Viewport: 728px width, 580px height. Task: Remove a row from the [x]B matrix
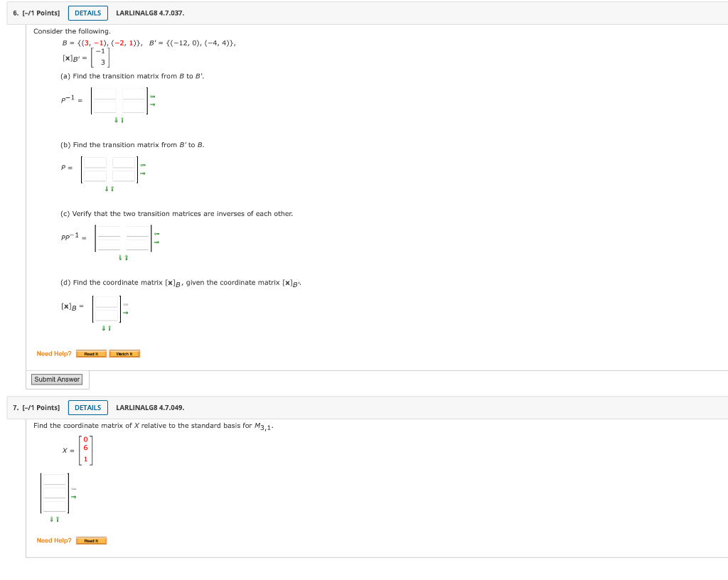[x=109, y=328]
